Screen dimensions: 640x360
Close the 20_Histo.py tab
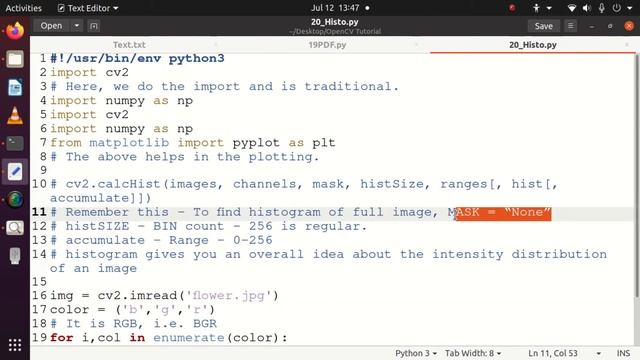point(627,44)
